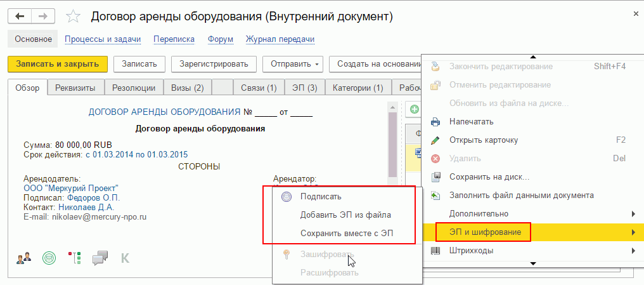Click the printer icon next to Напечатать
The height and width of the screenshot is (285, 644).
(x=435, y=122)
